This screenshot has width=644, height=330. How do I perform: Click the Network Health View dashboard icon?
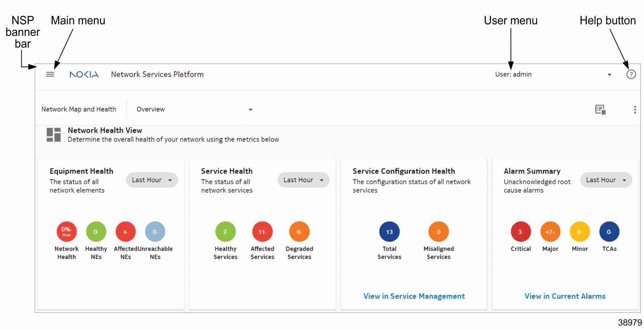54,135
